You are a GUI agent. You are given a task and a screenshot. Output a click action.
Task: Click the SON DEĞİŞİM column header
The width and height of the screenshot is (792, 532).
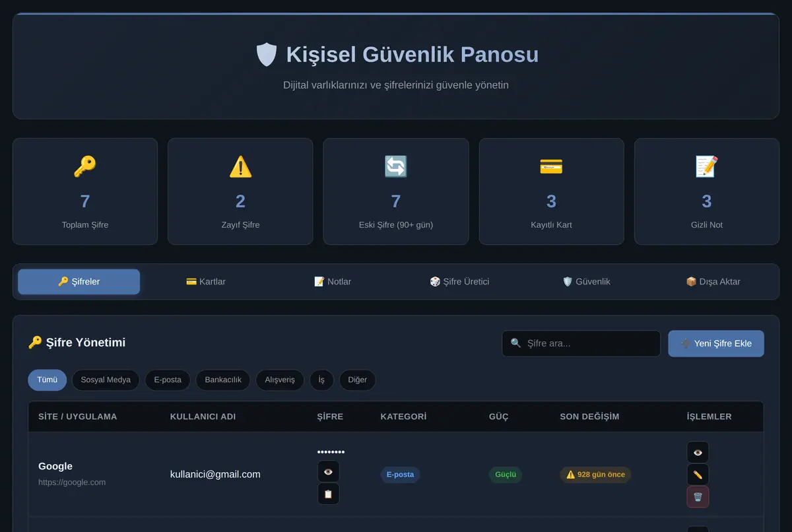589,416
